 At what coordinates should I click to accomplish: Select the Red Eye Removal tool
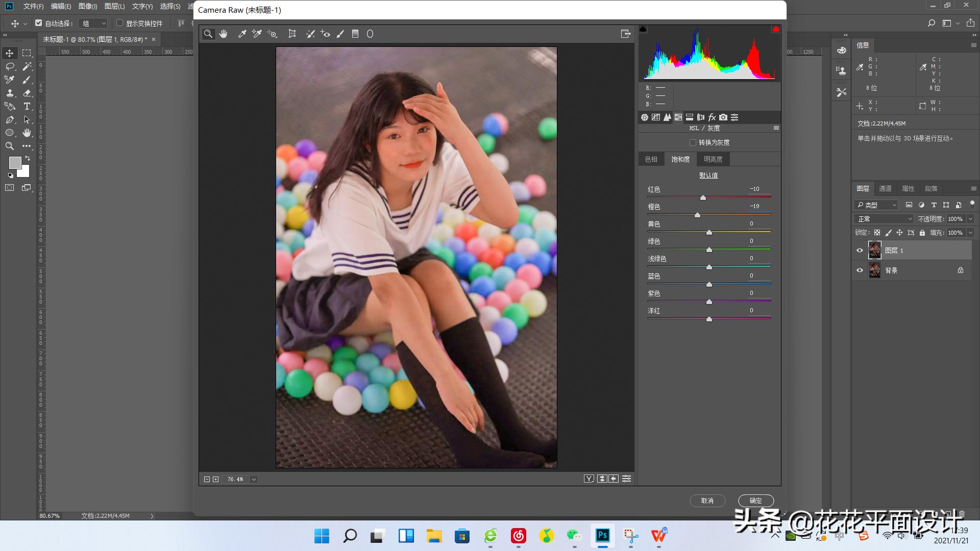(325, 34)
